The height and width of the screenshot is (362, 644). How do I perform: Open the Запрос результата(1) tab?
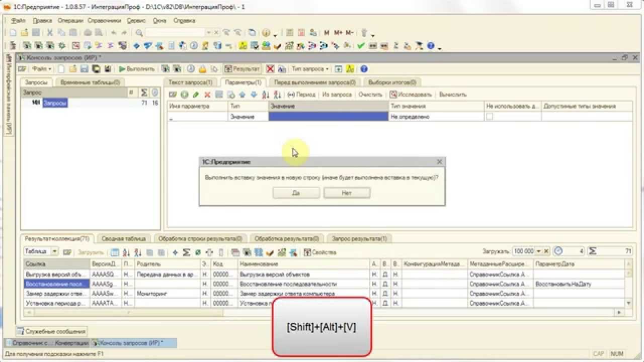tap(359, 239)
